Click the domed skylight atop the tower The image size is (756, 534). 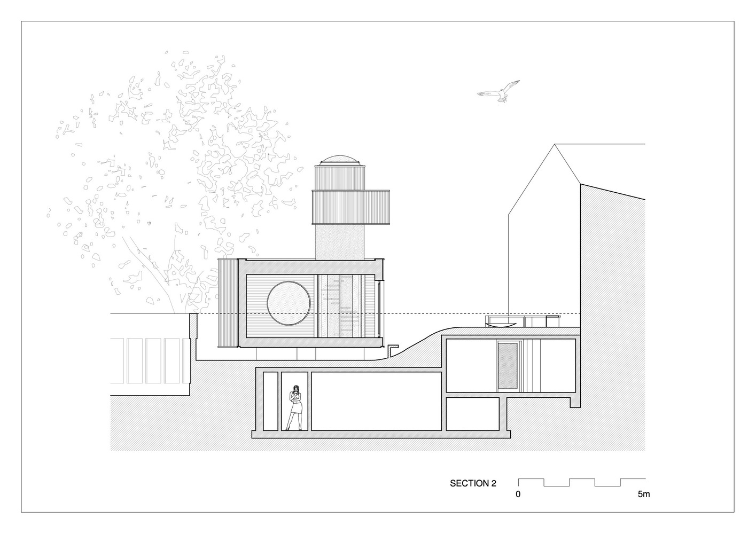(x=339, y=160)
